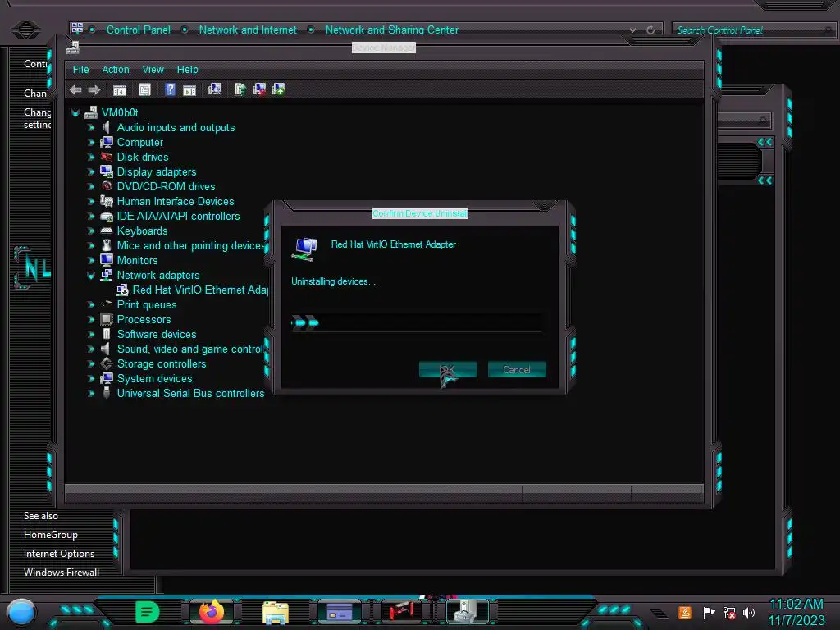Select Storage controllers tree label
Image resolution: width=840 pixels, height=630 pixels.
click(162, 363)
